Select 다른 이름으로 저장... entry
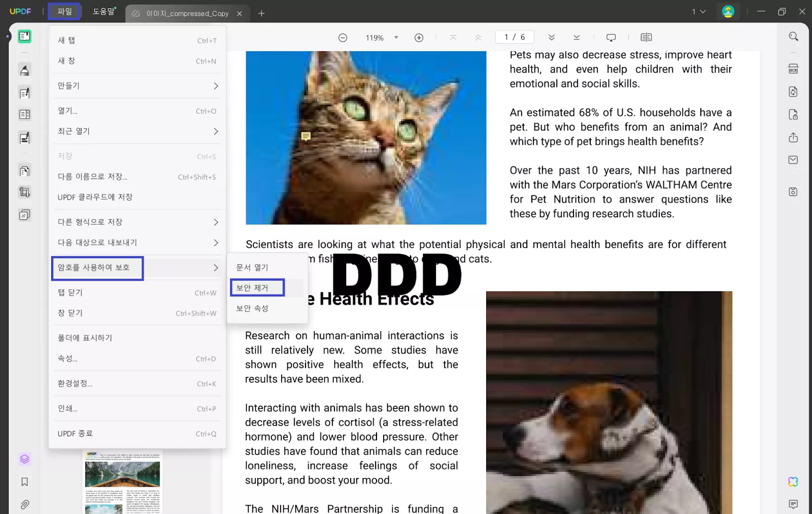The width and height of the screenshot is (812, 514). point(138,177)
